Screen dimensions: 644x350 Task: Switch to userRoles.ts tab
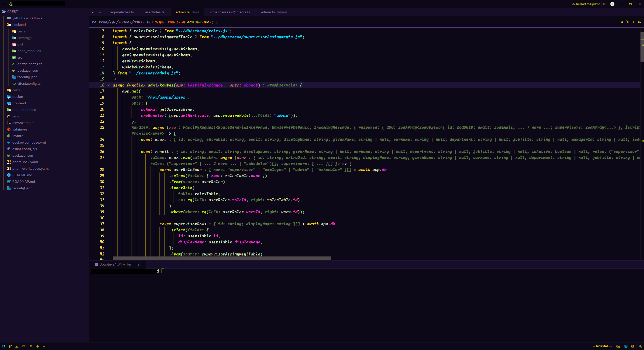point(155,12)
